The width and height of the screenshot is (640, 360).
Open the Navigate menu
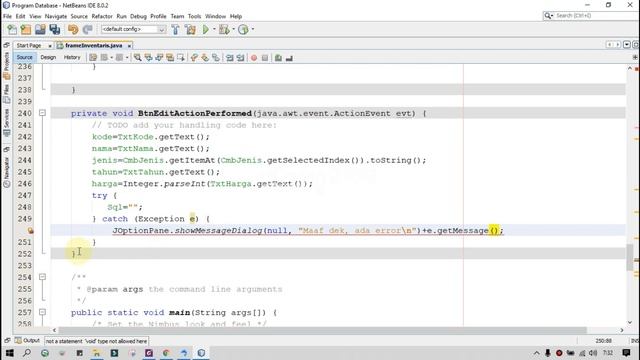(x=56, y=16)
